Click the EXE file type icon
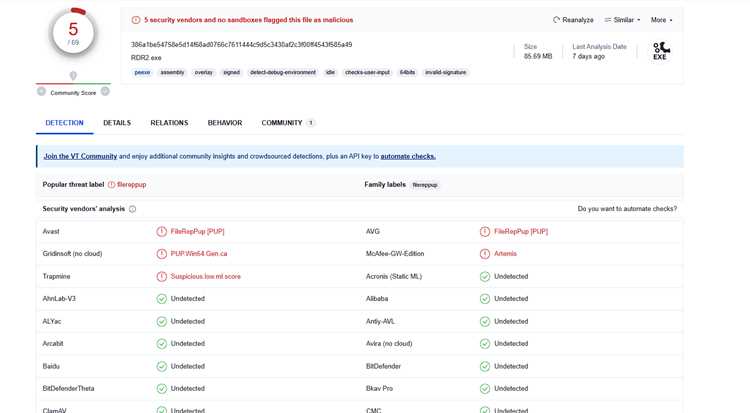Screen dimensions: 750x413 pos(661,51)
